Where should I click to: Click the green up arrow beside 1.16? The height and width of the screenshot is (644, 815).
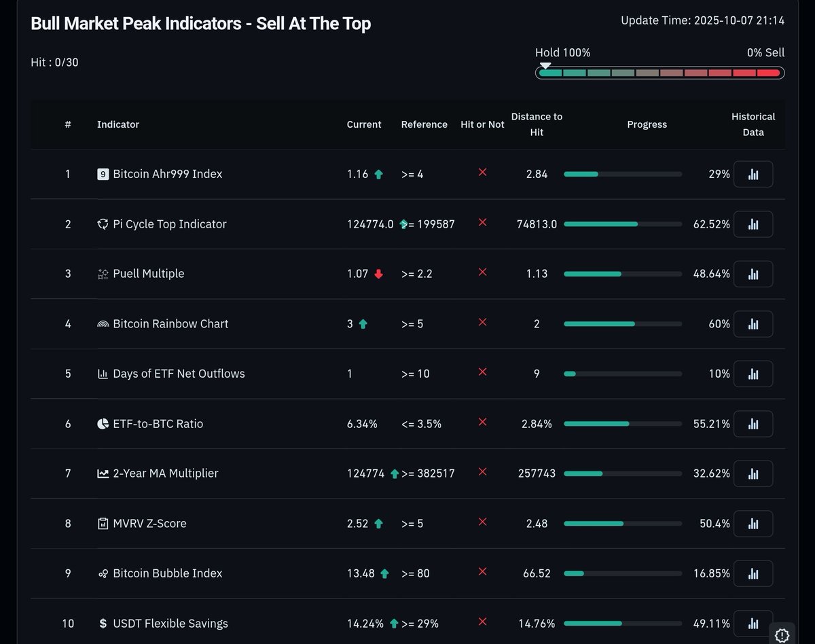click(x=378, y=175)
